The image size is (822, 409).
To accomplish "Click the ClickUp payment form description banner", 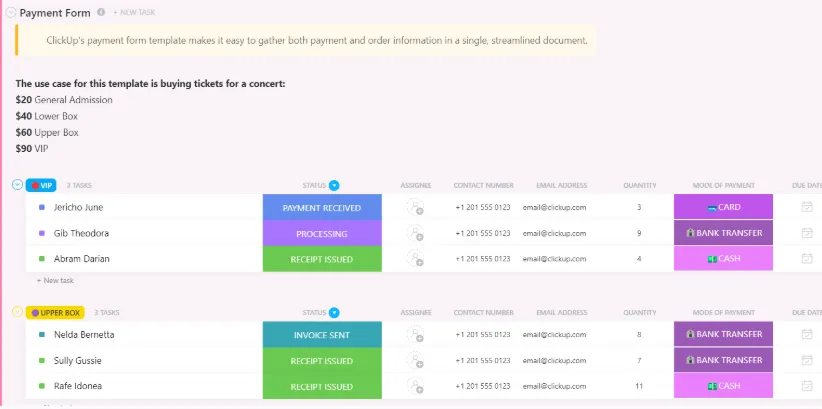I will tap(306, 40).
